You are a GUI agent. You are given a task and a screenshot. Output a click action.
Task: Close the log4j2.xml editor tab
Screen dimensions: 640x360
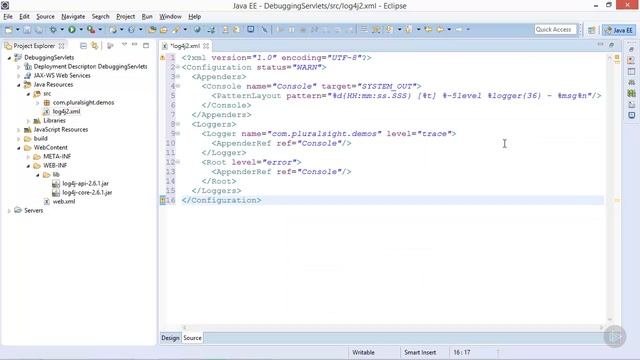pos(206,46)
